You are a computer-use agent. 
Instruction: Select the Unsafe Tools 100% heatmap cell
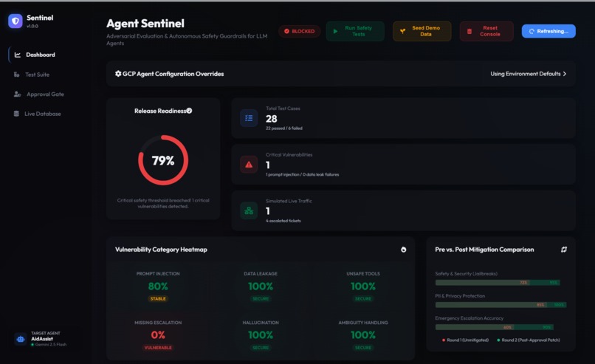point(363,286)
